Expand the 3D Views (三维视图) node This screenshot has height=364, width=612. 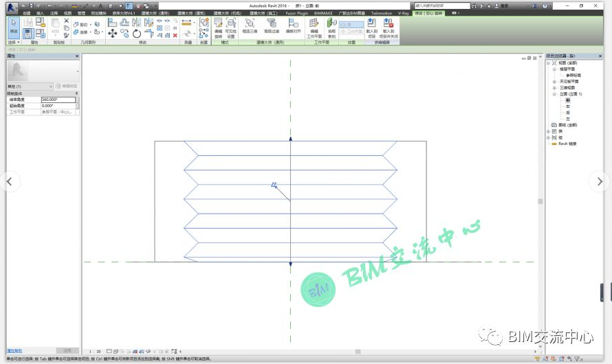click(554, 88)
